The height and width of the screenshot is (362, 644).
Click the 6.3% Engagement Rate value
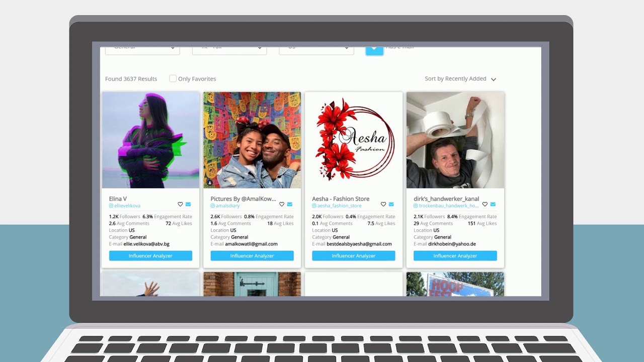tap(147, 217)
